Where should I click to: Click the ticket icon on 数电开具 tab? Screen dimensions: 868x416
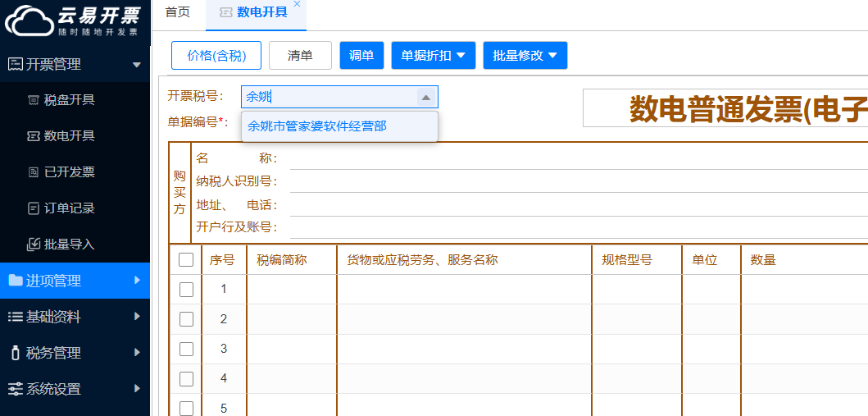(226, 13)
